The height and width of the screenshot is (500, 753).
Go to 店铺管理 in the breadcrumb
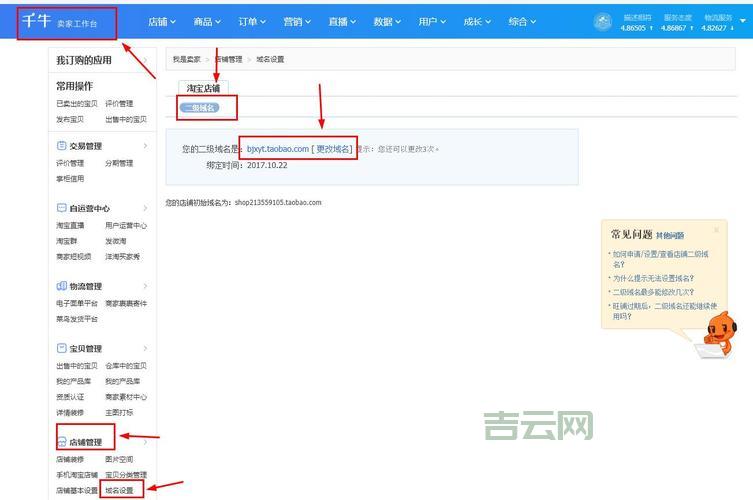229,59
